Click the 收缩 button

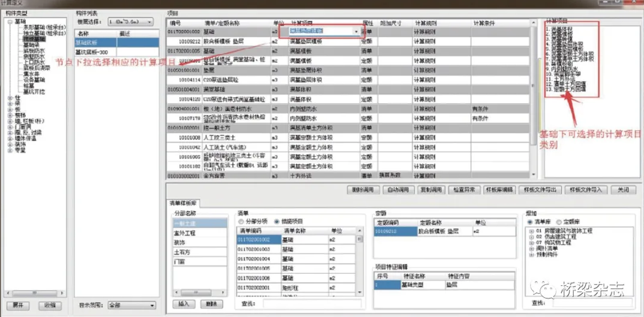click(x=50, y=306)
